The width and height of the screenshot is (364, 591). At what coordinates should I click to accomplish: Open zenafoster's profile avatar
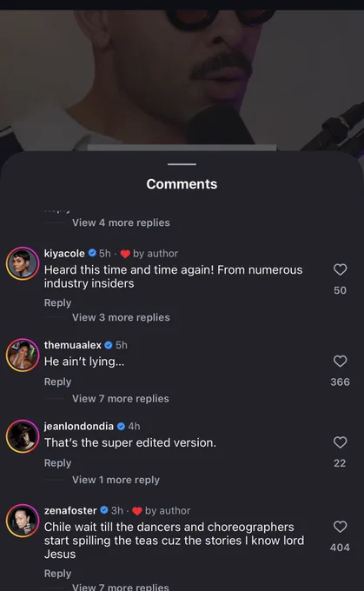click(23, 521)
